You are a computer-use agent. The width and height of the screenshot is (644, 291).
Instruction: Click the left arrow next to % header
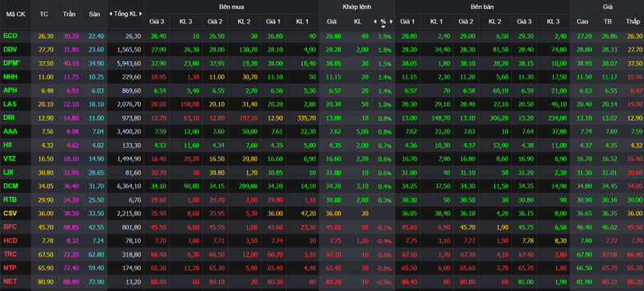(375, 22)
